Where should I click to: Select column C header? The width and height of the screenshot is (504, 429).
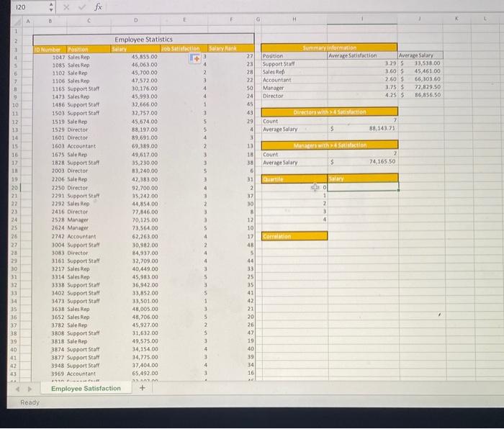pos(89,21)
